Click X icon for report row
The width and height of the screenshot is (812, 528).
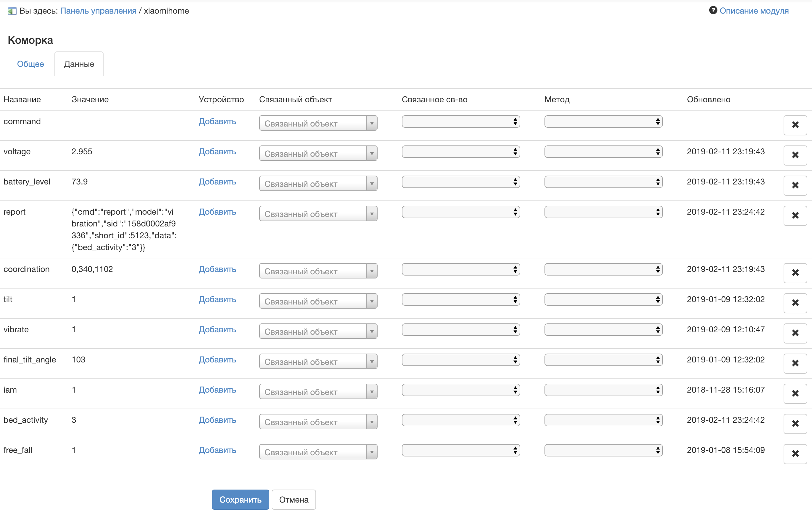795,216
